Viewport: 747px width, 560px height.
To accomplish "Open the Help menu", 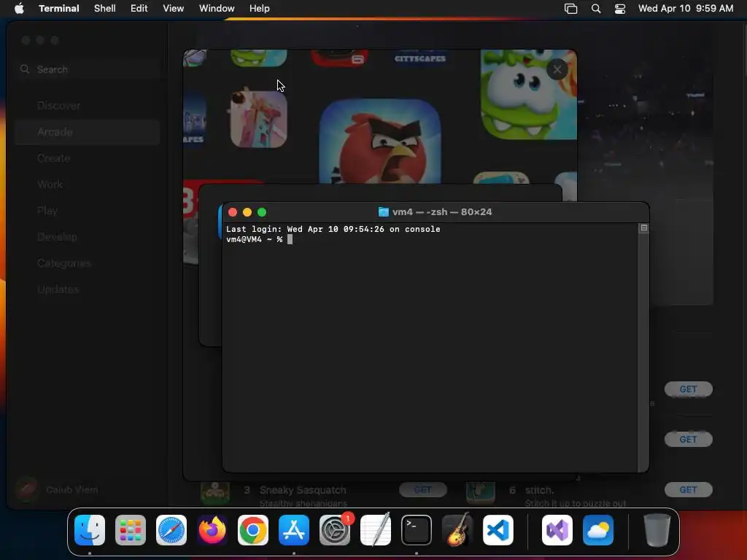I will click(260, 8).
